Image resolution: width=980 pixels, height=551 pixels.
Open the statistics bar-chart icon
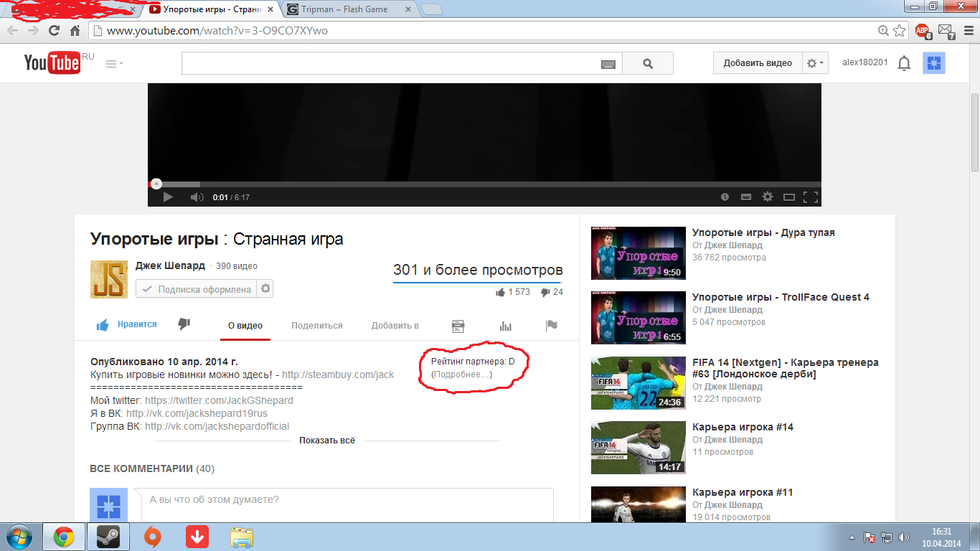(x=506, y=326)
